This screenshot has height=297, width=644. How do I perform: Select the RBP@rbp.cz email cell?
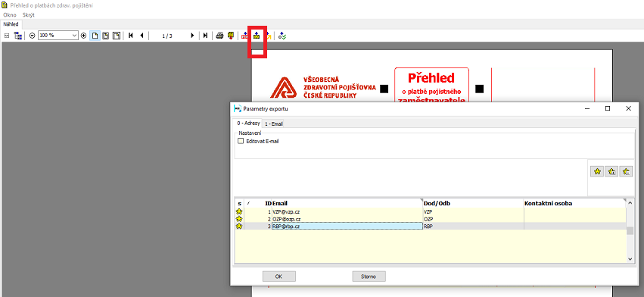(347, 227)
